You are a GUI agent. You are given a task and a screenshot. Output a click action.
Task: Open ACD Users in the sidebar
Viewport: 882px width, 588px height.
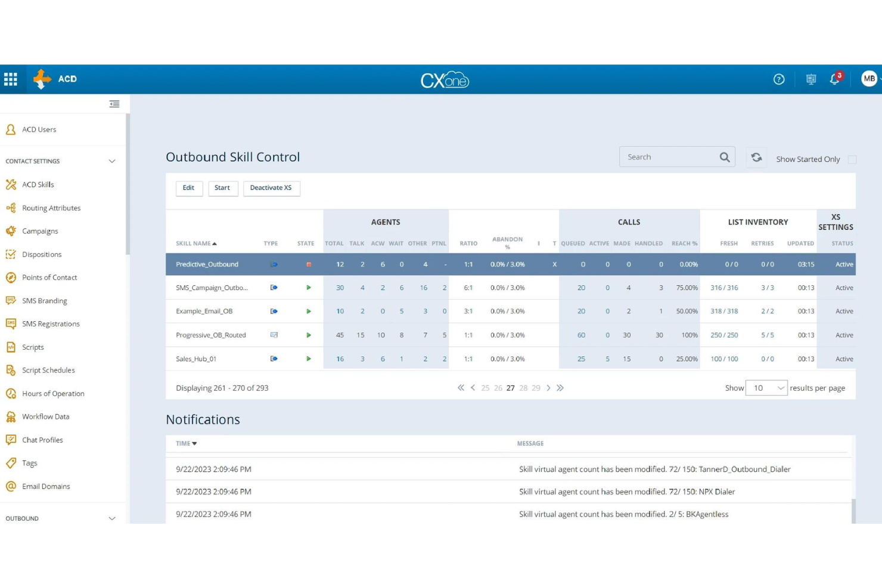(x=39, y=130)
